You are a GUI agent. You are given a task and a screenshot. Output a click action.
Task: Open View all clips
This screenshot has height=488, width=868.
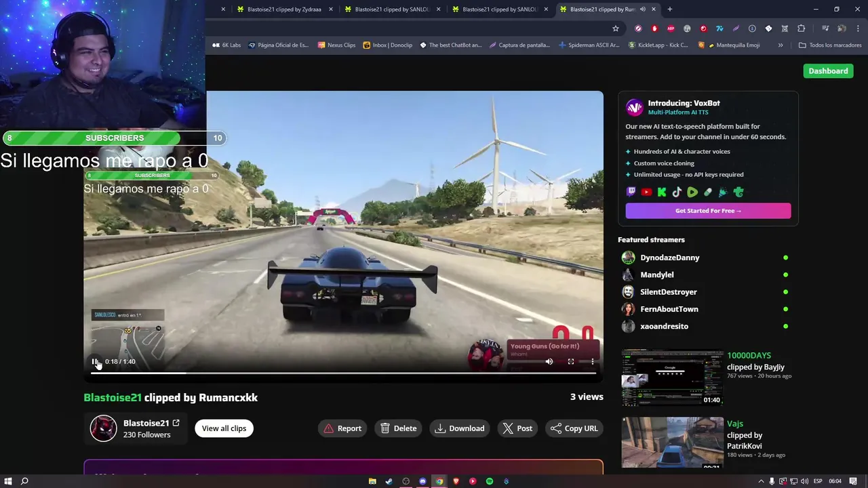tap(224, 428)
